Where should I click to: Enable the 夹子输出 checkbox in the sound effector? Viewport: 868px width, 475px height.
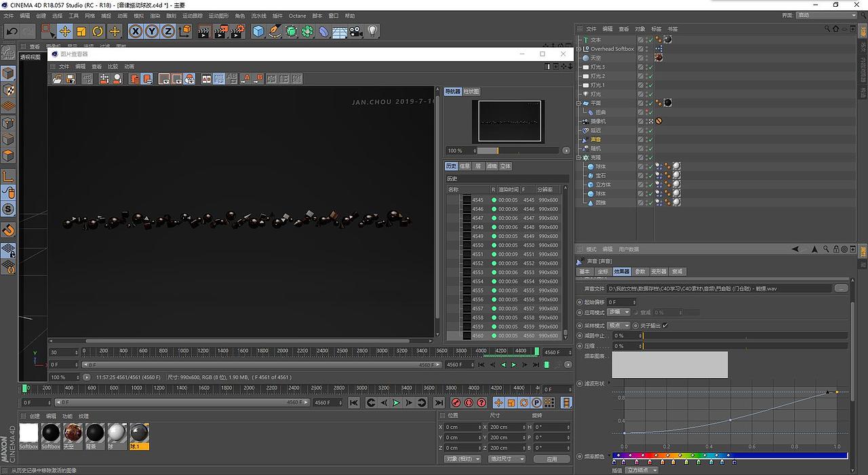[666, 325]
